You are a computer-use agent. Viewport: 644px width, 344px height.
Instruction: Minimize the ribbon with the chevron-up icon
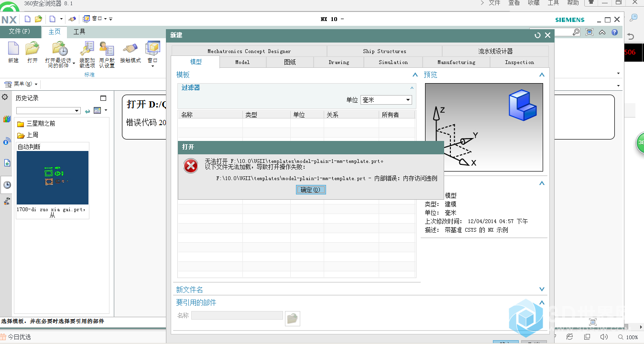(602, 32)
